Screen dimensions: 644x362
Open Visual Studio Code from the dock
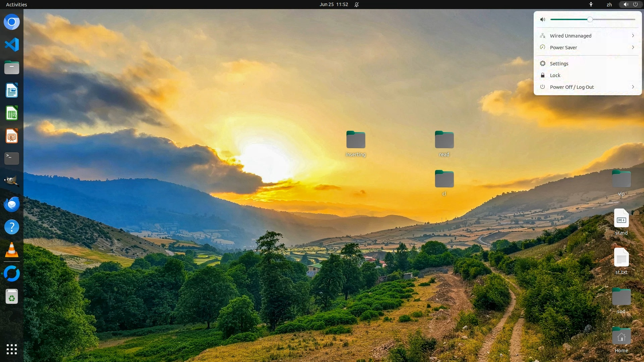click(x=12, y=45)
